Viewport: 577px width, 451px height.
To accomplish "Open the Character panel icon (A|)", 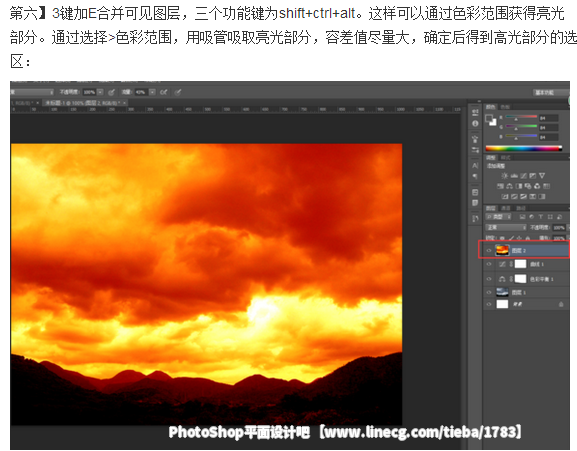I will click(x=475, y=166).
